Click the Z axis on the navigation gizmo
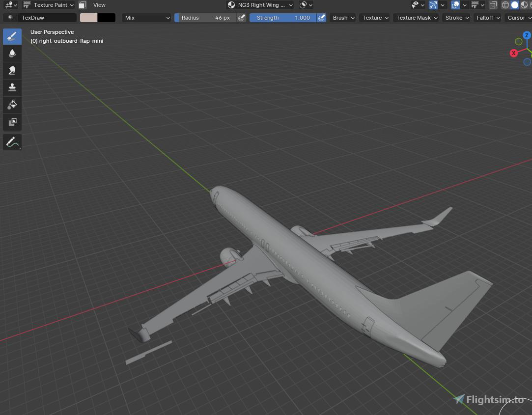 click(527, 35)
